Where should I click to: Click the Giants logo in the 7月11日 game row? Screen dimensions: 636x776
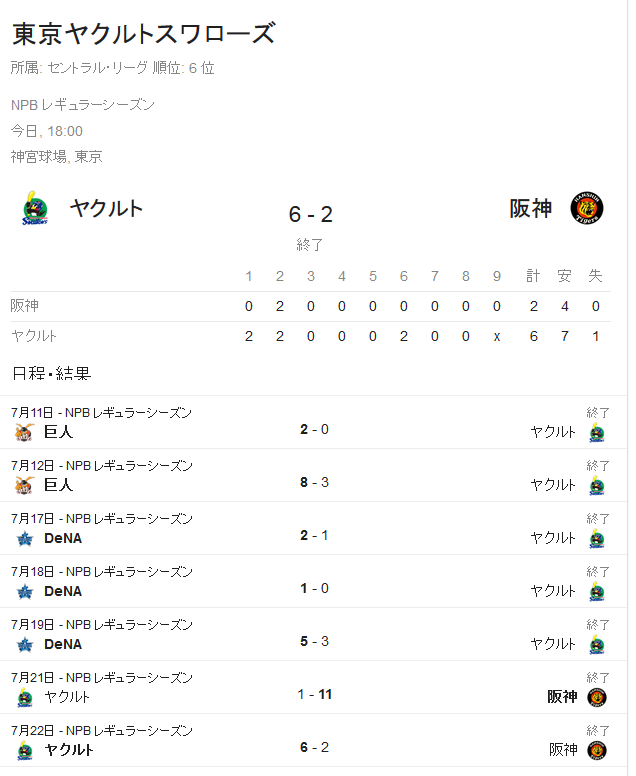tap(24, 432)
